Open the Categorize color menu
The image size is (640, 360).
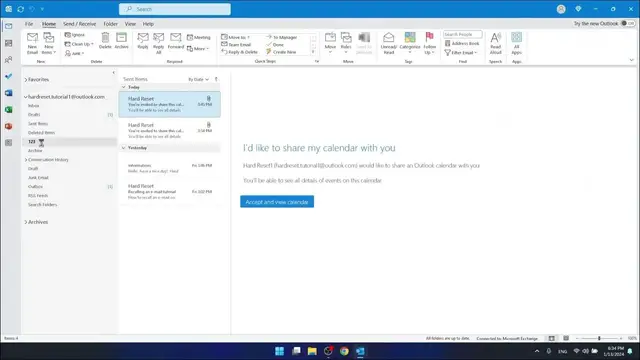tap(410, 43)
